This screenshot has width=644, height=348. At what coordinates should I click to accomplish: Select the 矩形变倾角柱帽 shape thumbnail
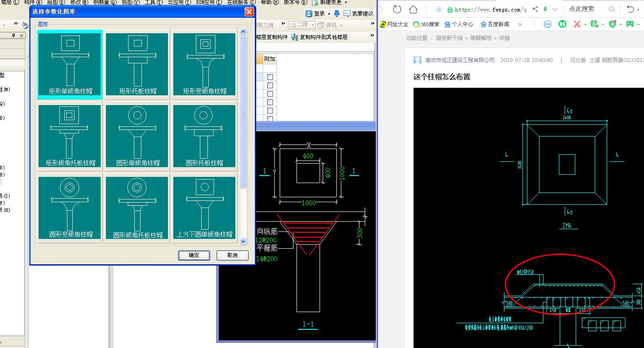pyautogui.click(x=205, y=65)
